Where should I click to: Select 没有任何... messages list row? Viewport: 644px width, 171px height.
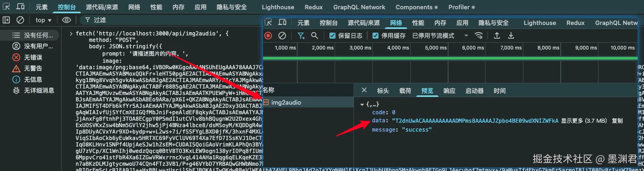click(x=31, y=35)
